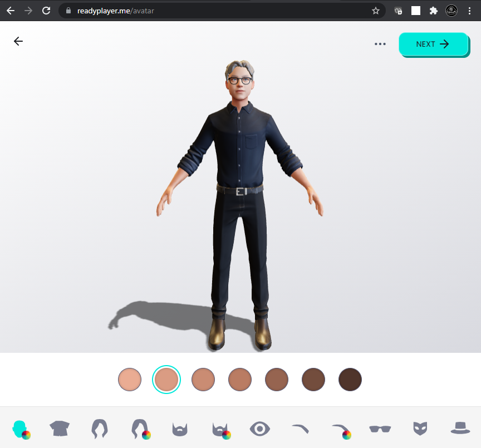Screen dimensions: 481x448
Task: Open the face mask category
Action: pyautogui.click(x=420, y=429)
